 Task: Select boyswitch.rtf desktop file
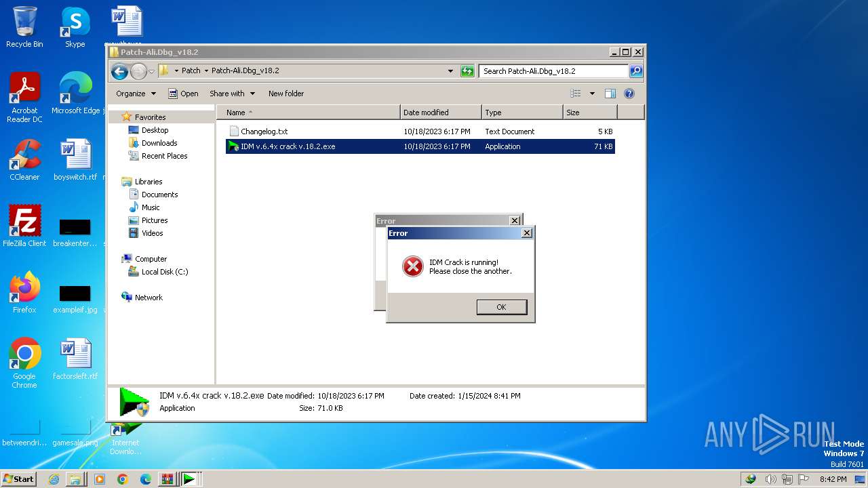tap(75, 159)
